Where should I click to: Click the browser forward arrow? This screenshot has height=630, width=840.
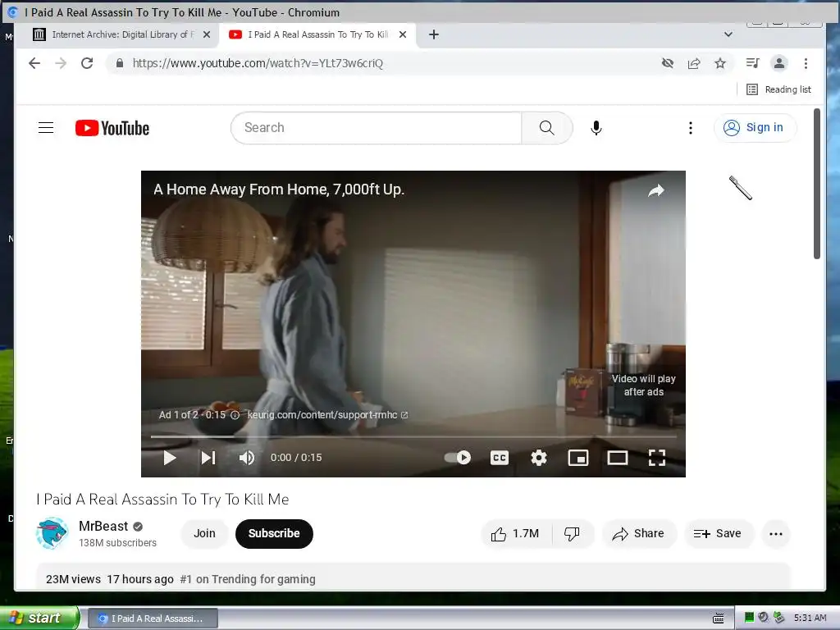coord(61,63)
